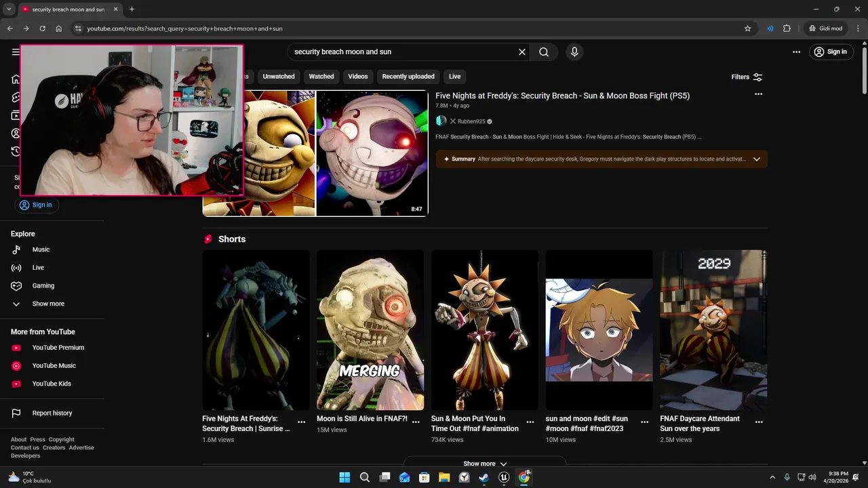This screenshot has height=488, width=868.
Task: Reload the page
Action: 42,28
